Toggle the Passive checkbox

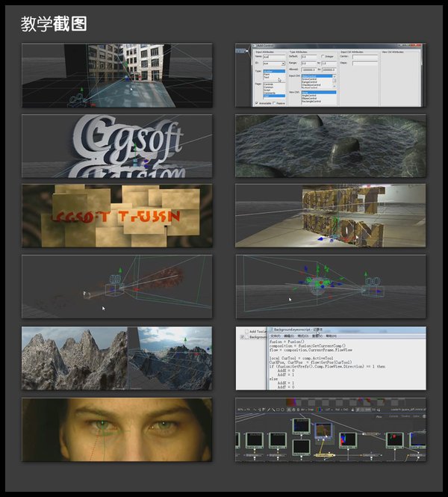pyautogui.click(x=274, y=103)
